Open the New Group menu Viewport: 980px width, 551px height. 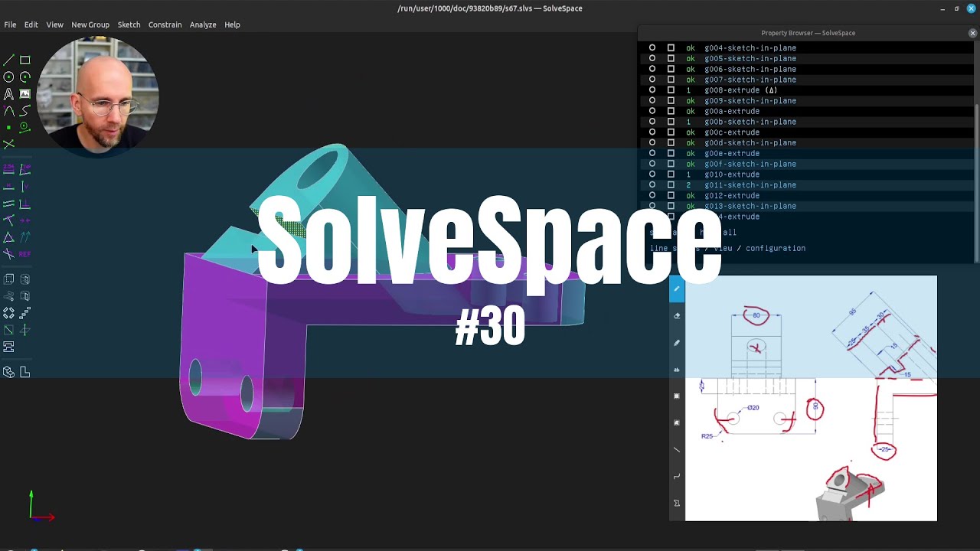[90, 24]
